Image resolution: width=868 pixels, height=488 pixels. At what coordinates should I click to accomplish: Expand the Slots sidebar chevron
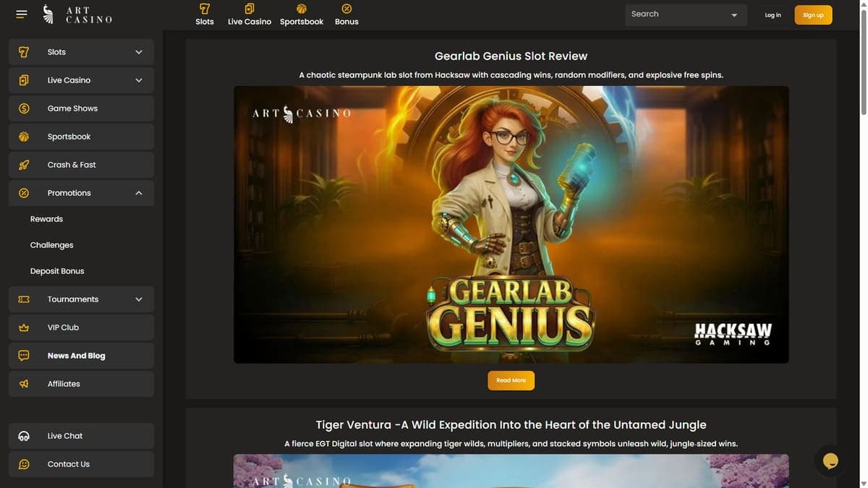point(139,52)
